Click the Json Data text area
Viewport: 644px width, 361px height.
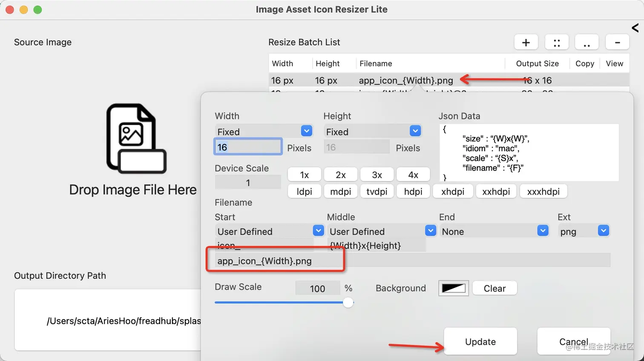(x=529, y=152)
